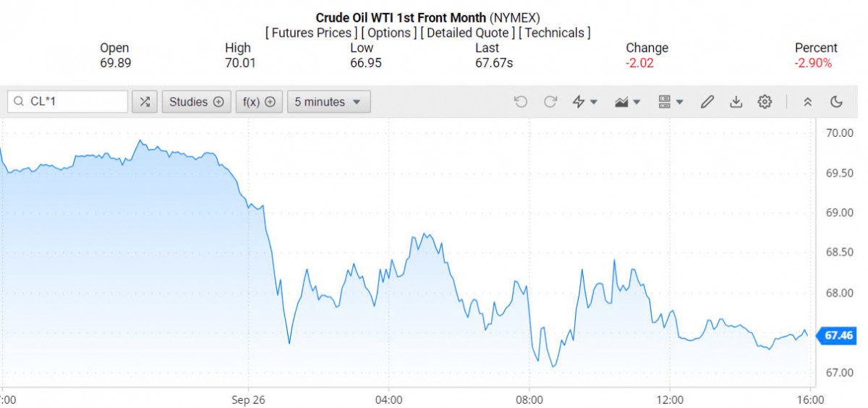Open the drawing pencil tool
The height and width of the screenshot is (408, 868).
[707, 102]
